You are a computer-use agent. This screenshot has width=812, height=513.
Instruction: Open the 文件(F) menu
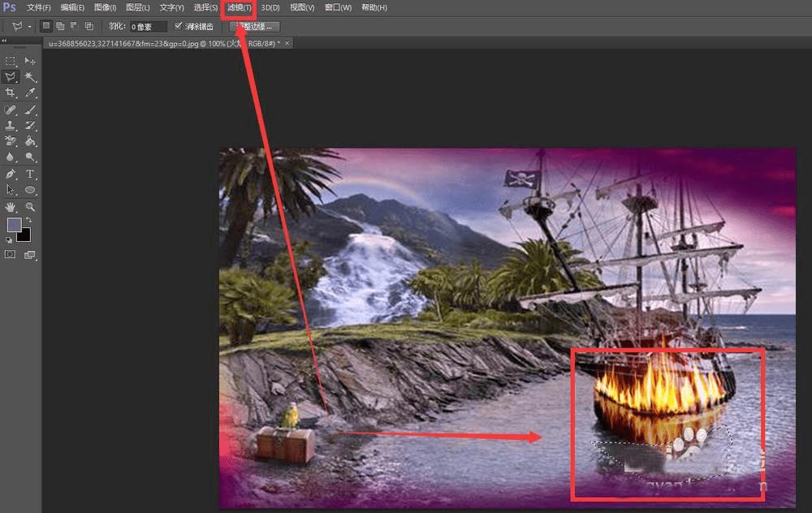(x=39, y=8)
